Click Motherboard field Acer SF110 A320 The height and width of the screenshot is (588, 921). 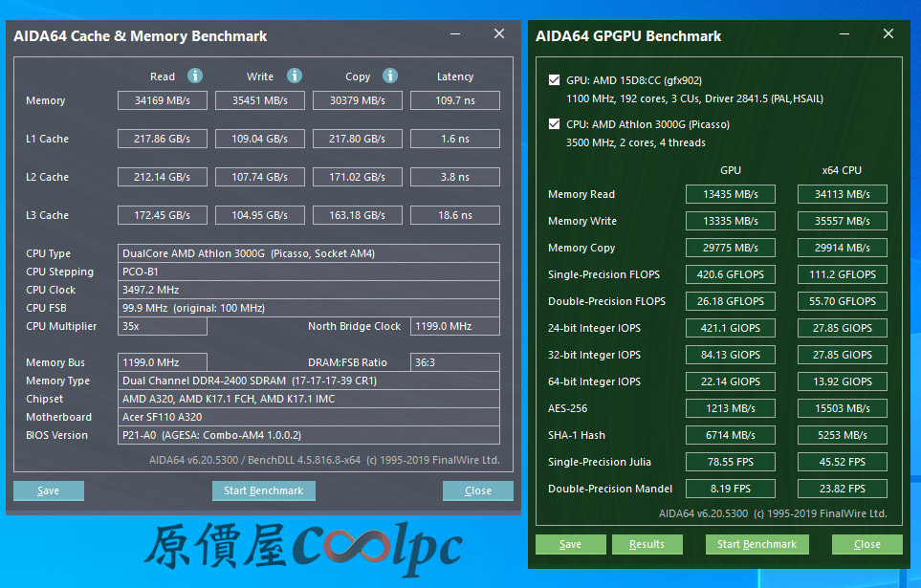[309, 417]
